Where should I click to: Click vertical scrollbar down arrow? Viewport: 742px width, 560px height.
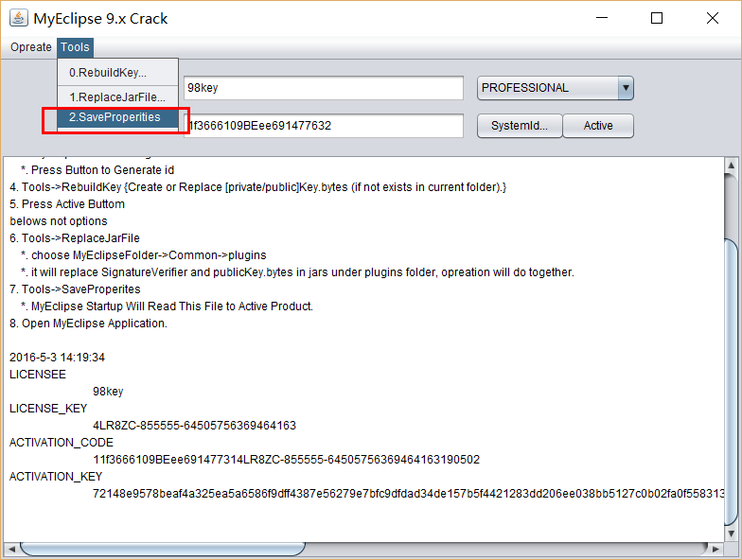pos(731,534)
